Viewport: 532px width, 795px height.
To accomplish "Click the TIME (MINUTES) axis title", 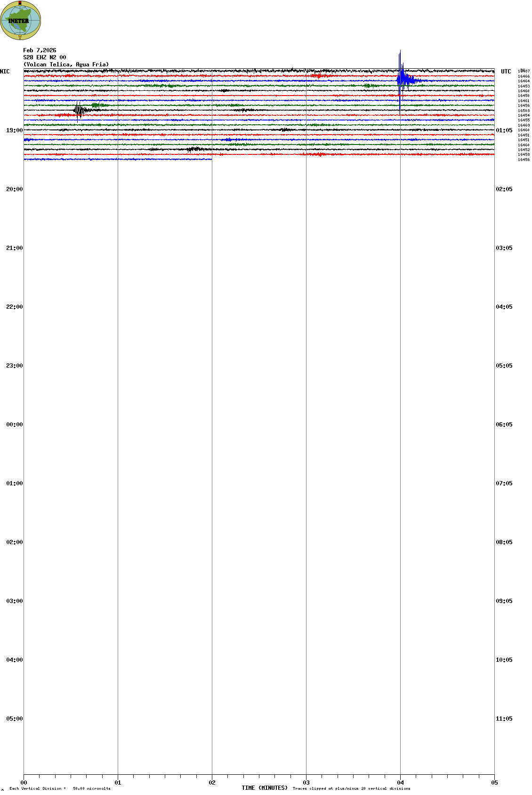I will point(264,788).
